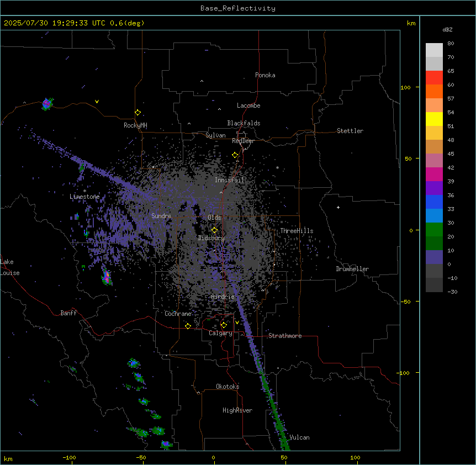The image size is (476, 465).
Task: Click the Innisfail city label
Action: click(229, 180)
